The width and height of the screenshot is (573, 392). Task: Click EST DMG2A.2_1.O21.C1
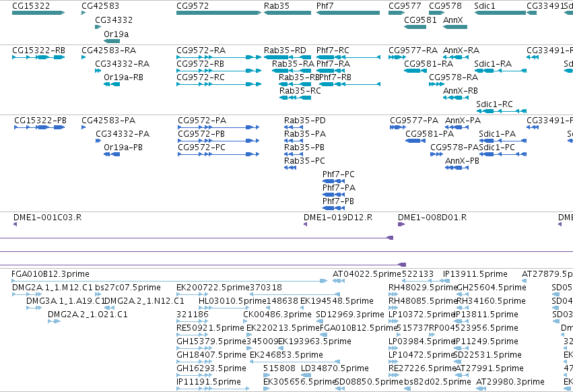click(88, 315)
